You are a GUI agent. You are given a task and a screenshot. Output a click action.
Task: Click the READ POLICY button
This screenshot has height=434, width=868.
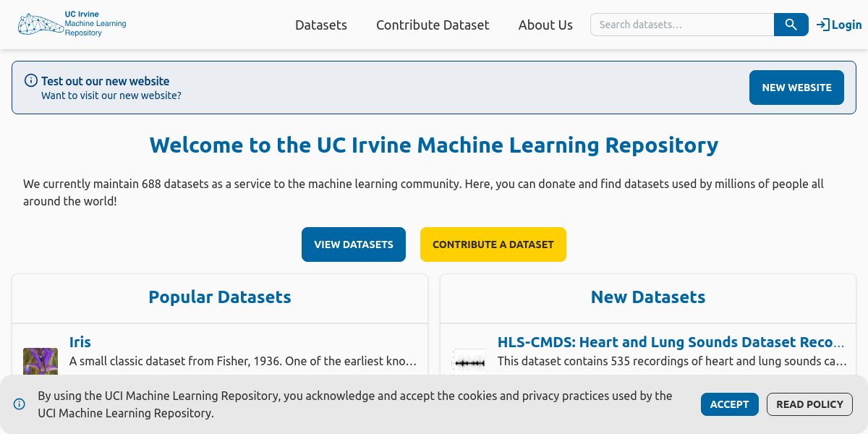[809, 404]
